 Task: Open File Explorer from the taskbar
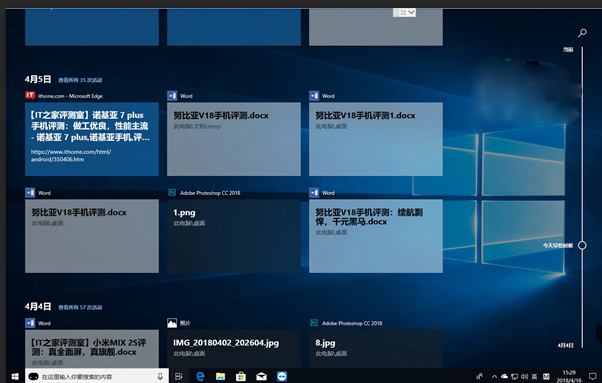point(220,376)
